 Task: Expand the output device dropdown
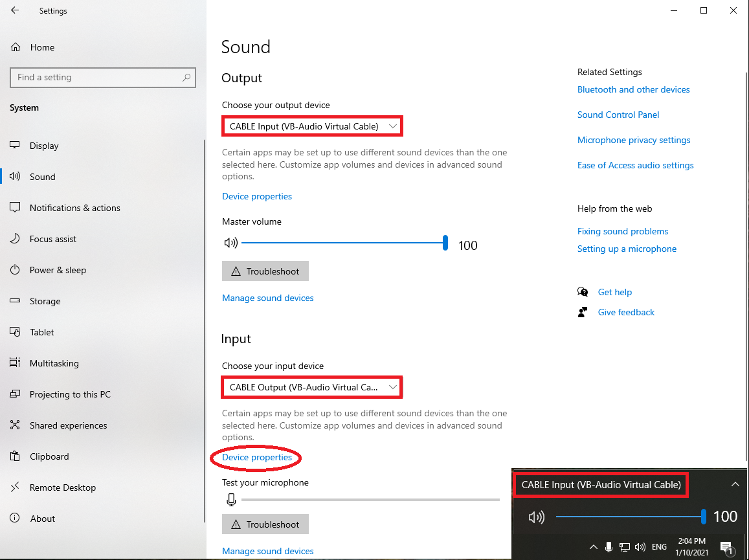313,126
